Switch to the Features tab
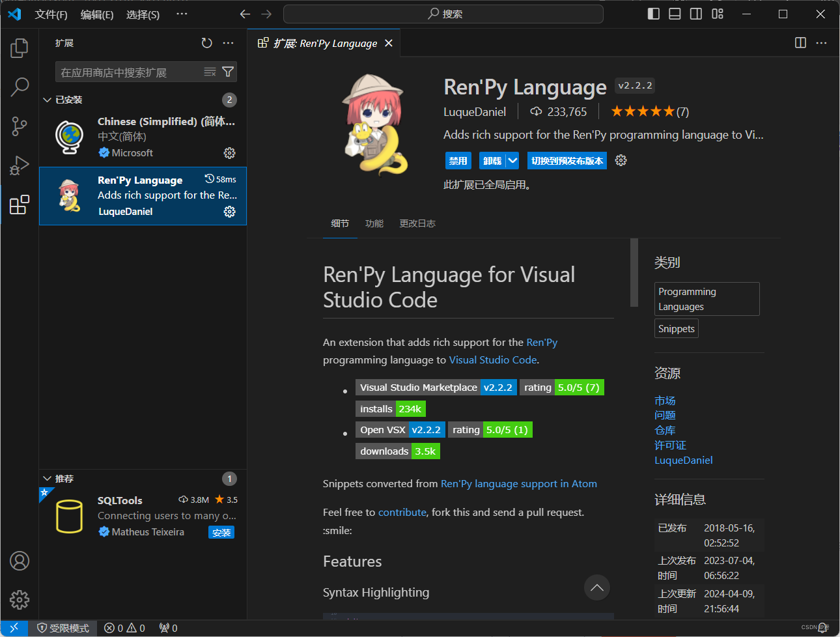The height and width of the screenshot is (637, 840). [x=374, y=223]
